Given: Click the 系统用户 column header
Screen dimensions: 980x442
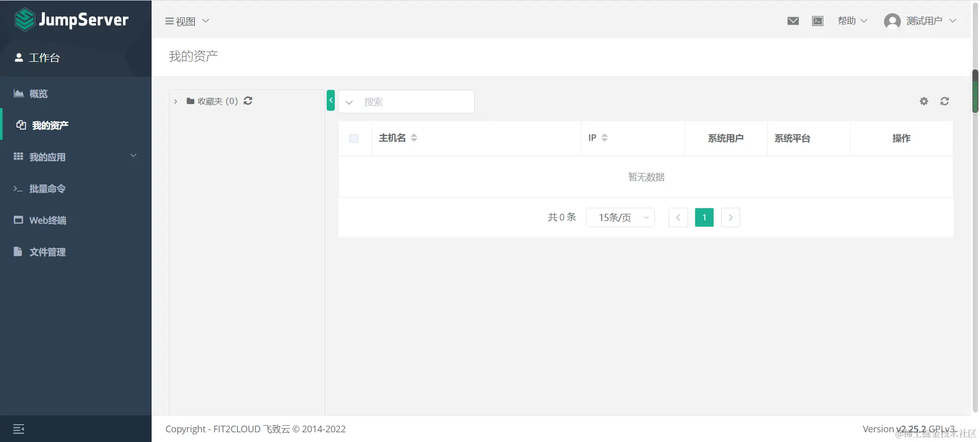Looking at the screenshot, I should click(x=725, y=138).
